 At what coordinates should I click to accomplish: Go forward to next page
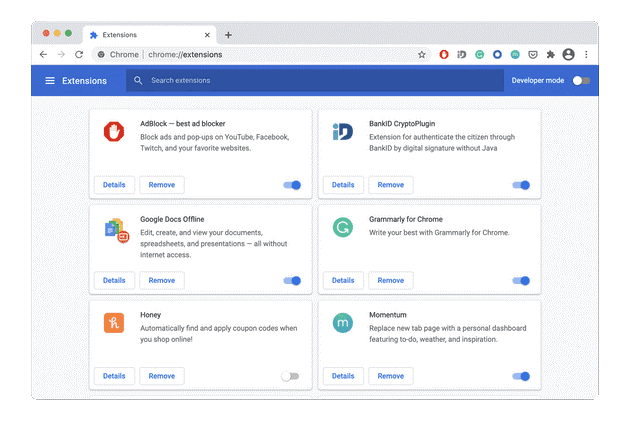click(x=61, y=54)
